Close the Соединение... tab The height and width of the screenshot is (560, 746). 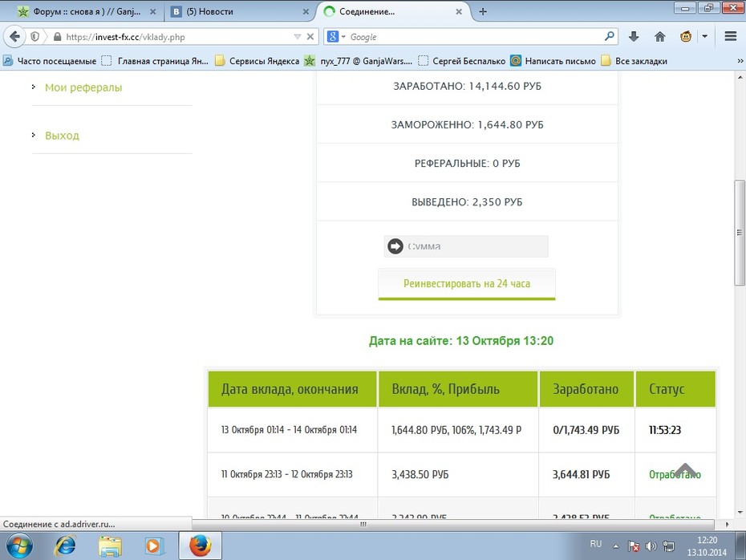pyautogui.click(x=459, y=12)
